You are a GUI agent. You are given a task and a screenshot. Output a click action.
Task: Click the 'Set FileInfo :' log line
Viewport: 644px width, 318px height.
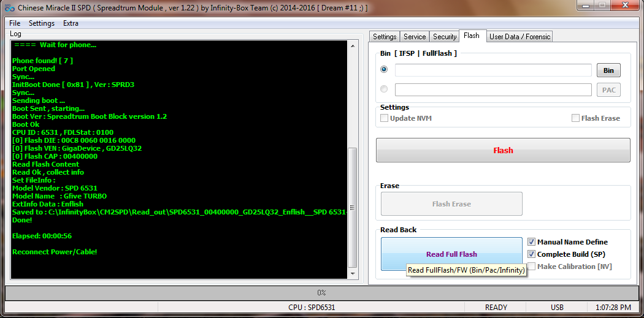[x=34, y=180]
